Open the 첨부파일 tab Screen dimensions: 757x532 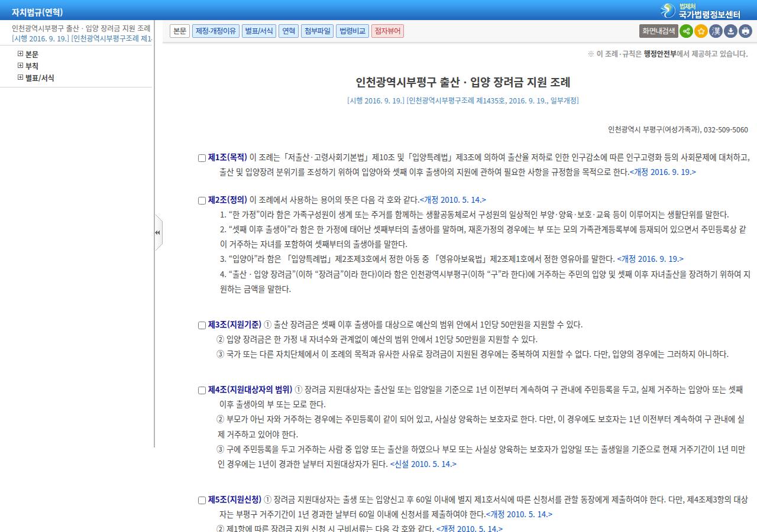click(318, 31)
